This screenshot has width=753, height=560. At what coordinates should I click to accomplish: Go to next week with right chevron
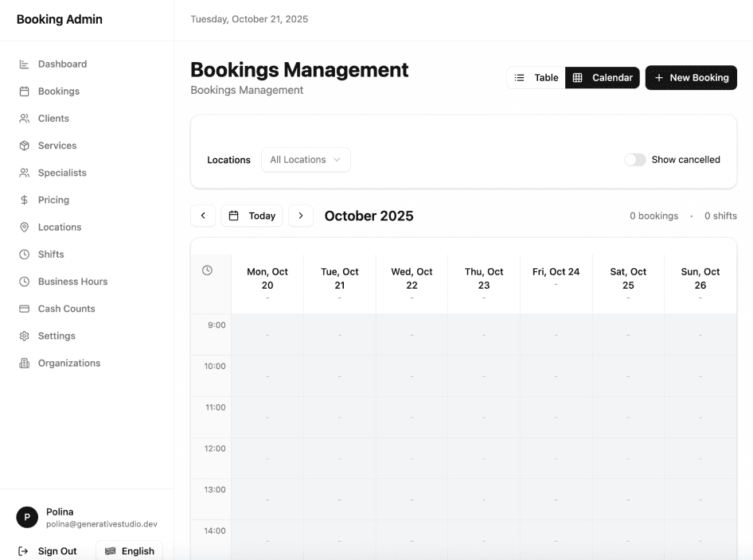click(301, 216)
